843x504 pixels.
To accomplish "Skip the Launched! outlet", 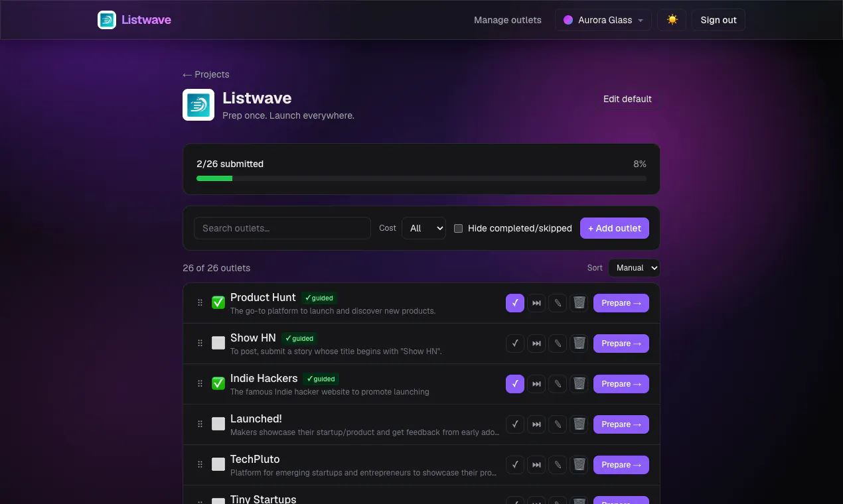I will pos(536,424).
